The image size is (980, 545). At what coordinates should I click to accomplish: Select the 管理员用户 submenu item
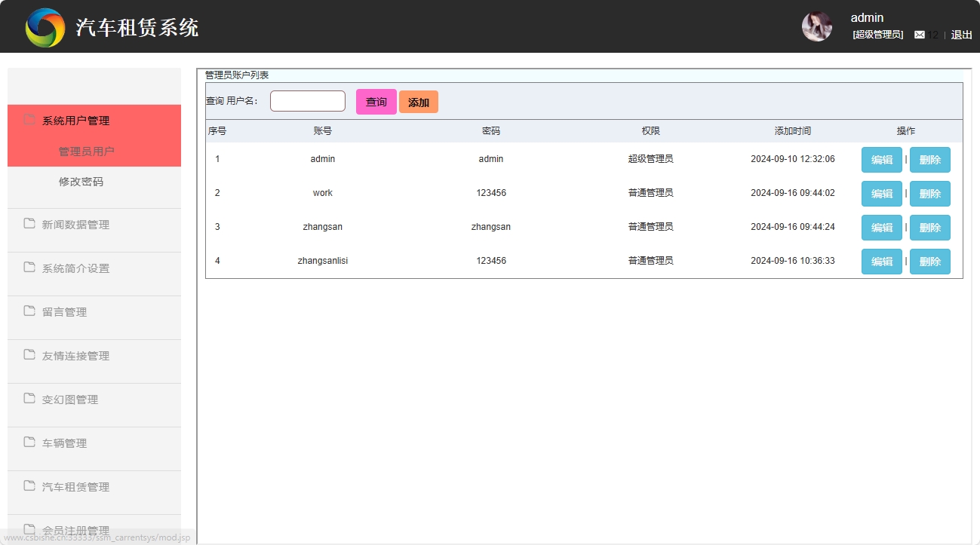pos(85,151)
